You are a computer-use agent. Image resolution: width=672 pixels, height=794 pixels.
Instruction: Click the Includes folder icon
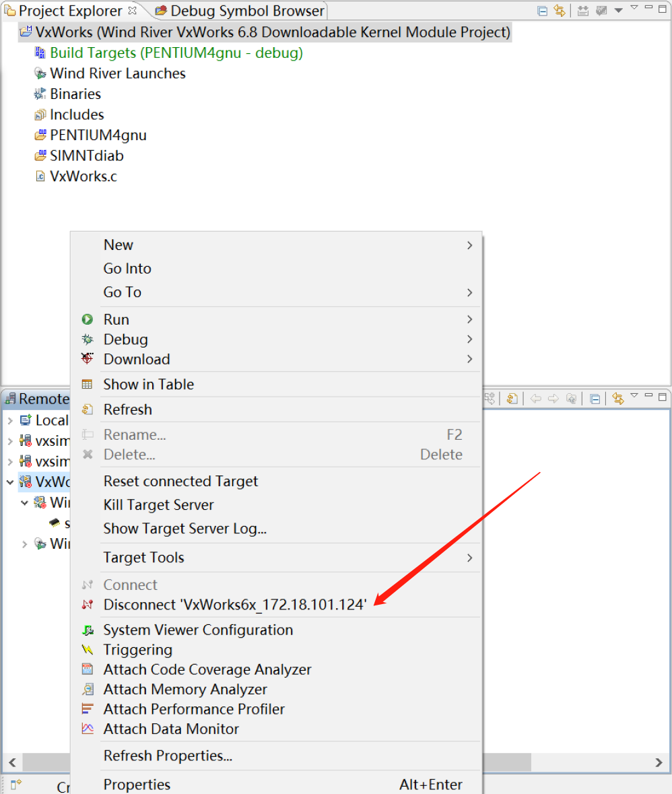tap(40, 115)
